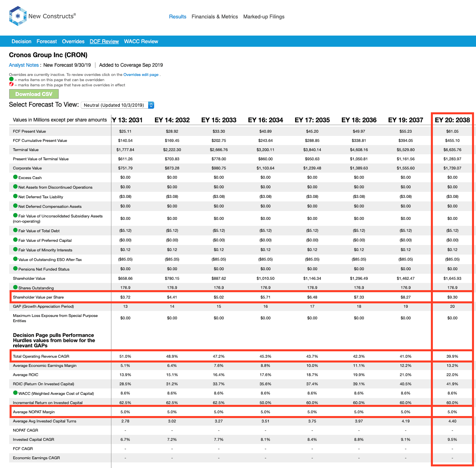Viewport: 476px width, 468px height.
Task: Click green dot beside Fair Value of Minority Interests
Action: (x=15, y=249)
